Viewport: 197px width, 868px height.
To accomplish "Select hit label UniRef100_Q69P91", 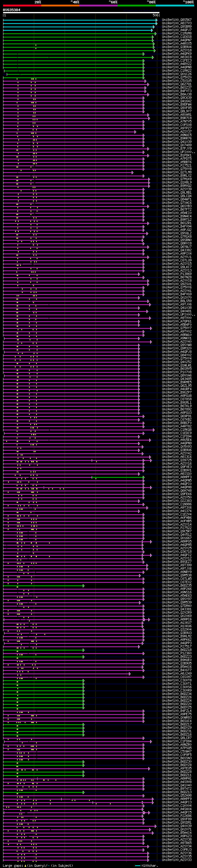I will [x=176, y=416].
